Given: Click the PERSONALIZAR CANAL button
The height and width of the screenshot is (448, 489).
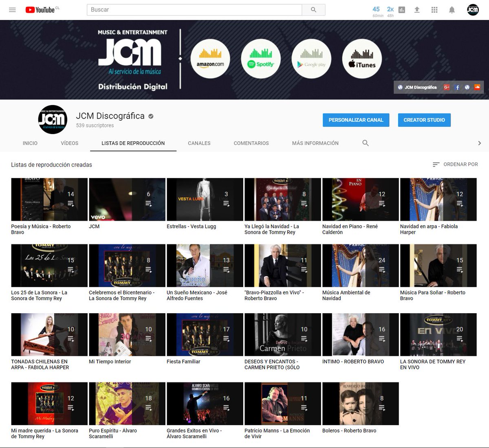Looking at the screenshot, I should (356, 120).
